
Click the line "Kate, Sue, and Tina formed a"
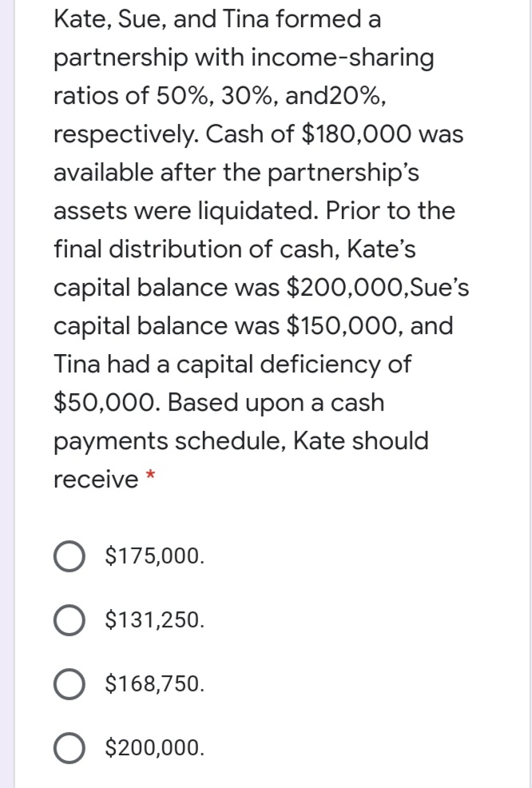217,19
